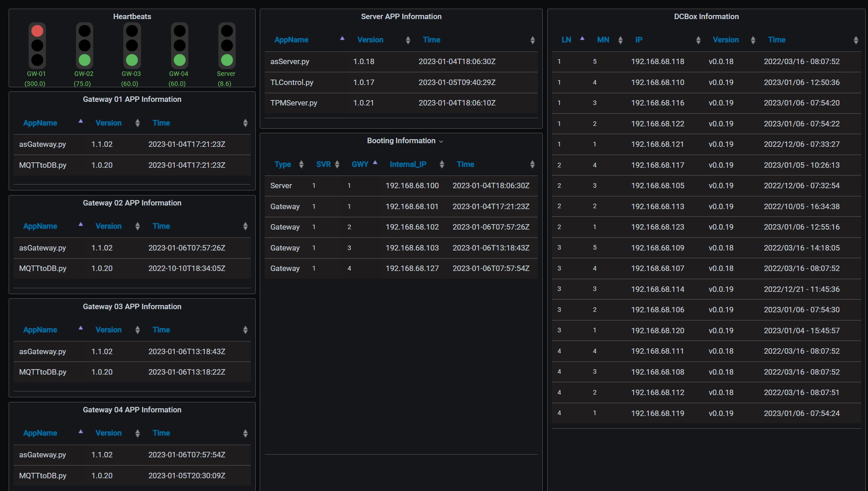Sort DCBox table by LN column
The height and width of the screenshot is (491, 868).
pyautogui.click(x=566, y=40)
